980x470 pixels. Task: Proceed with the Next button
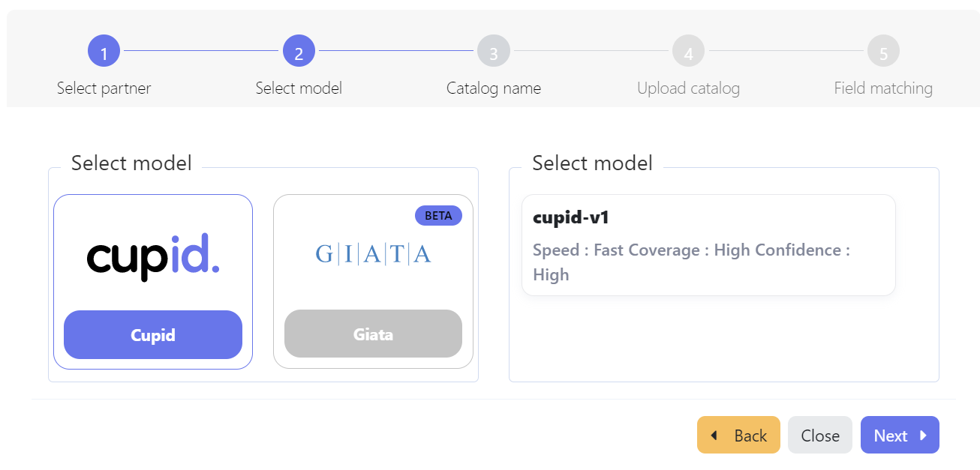900,436
